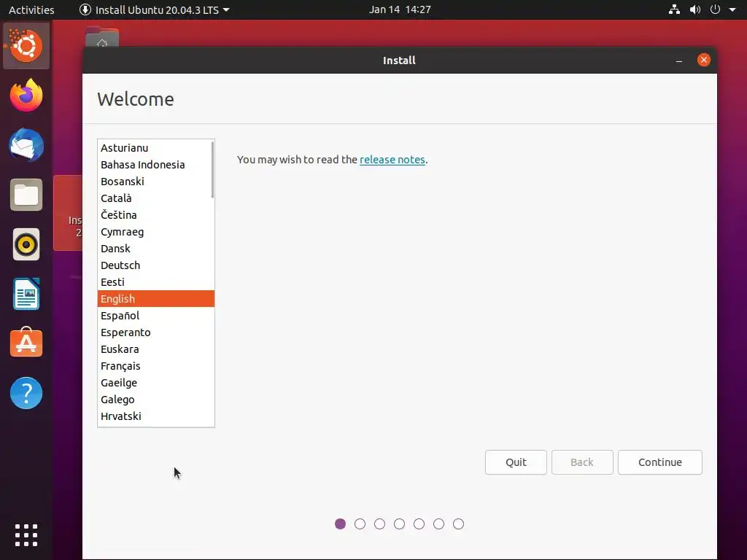Open the Install Ubuntu 20.04.3 LTS app menu
Viewport: 747px width, 560px height.
(x=155, y=9)
